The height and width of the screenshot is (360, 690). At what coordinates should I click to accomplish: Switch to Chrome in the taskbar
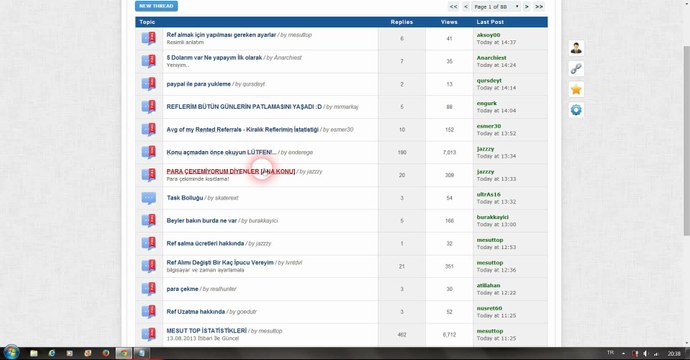(x=124, y=353)
